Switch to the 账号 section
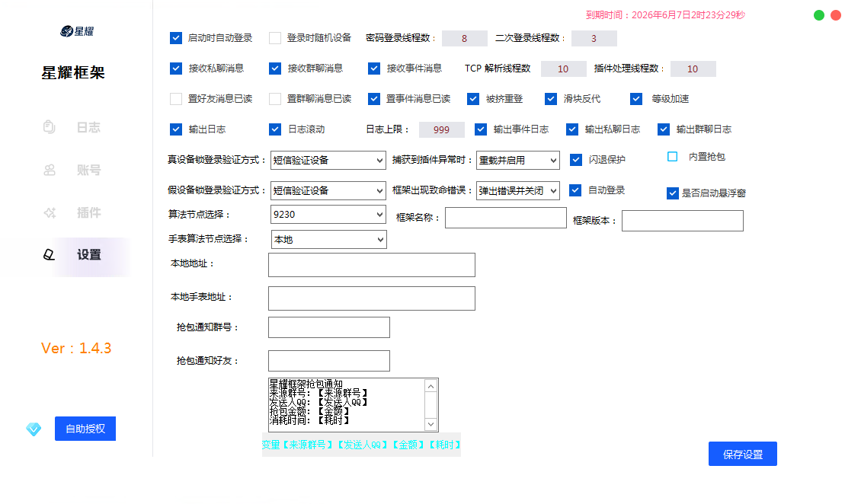Viewport: 861px width, 504px height. (x=88, y=170)
